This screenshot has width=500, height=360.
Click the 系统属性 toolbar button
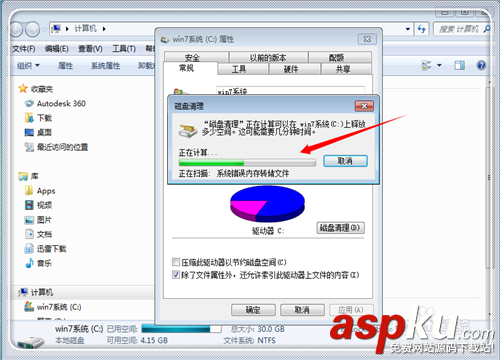click(x=105, y=65)
